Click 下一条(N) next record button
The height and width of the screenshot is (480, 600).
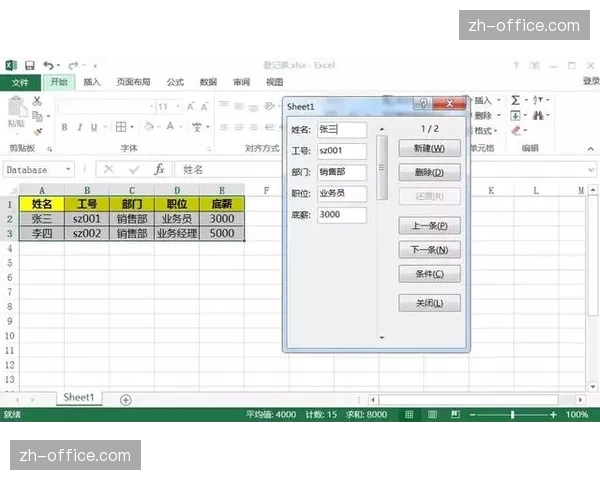(x=429, y=250)
